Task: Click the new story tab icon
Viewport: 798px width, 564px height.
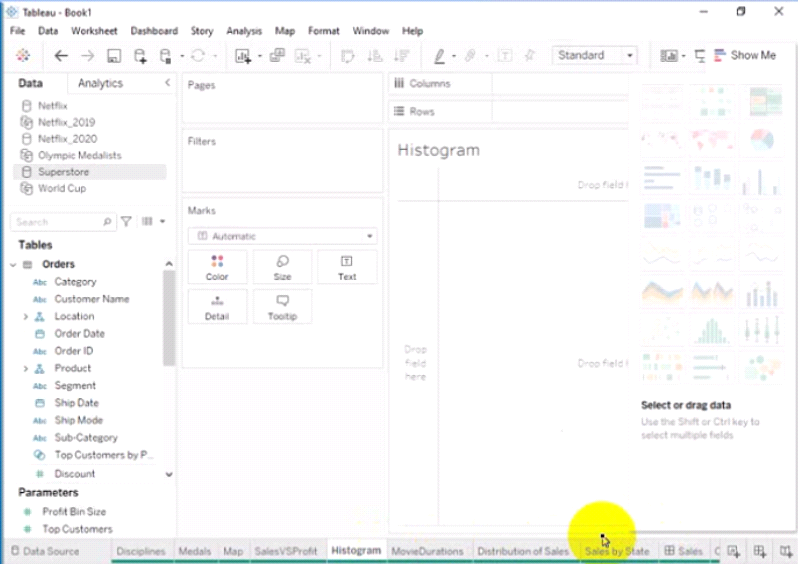Action: [786, 551]
